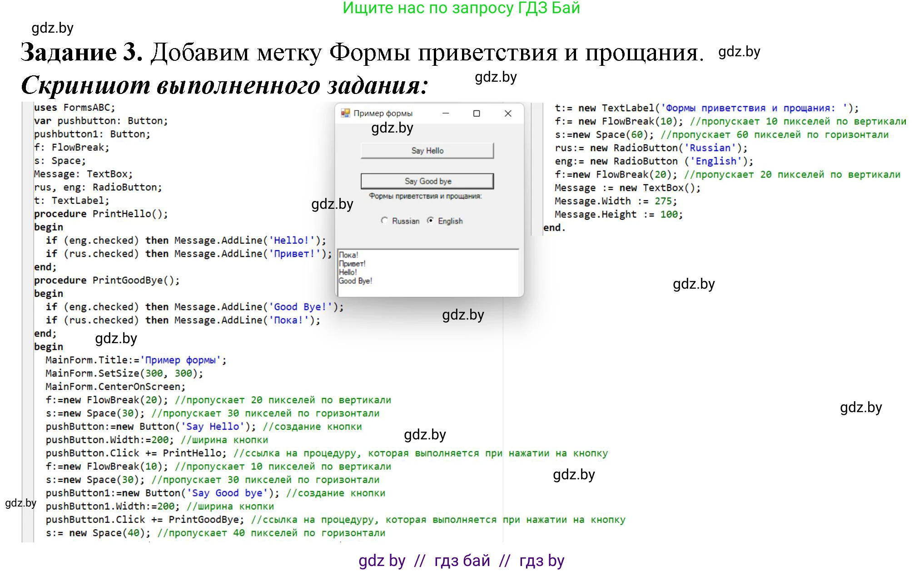Maximize the Пример формы window
Screen dimensions: 924x571
click(477, 113)
